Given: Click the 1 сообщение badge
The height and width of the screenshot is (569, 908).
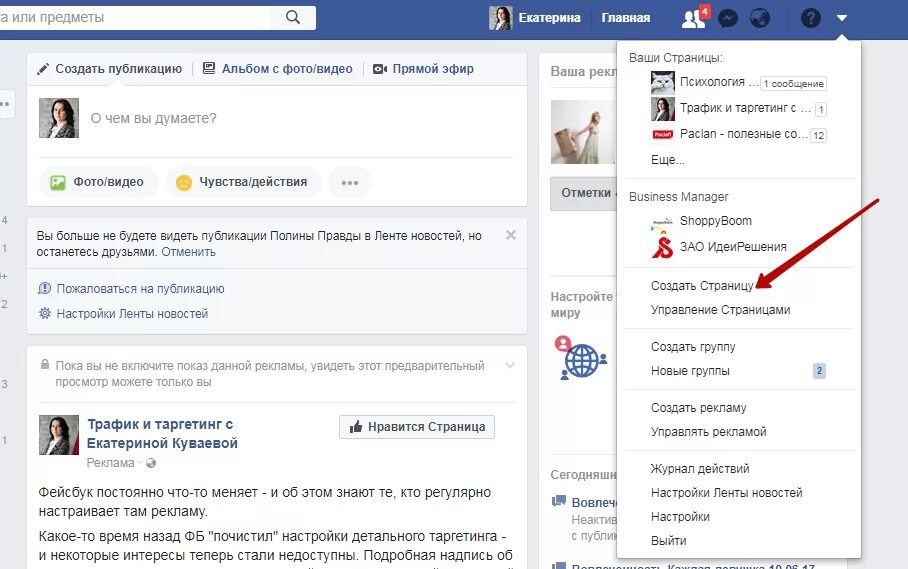Looking at the screenshot, I should pyautogui.click(x=793, y=83).
